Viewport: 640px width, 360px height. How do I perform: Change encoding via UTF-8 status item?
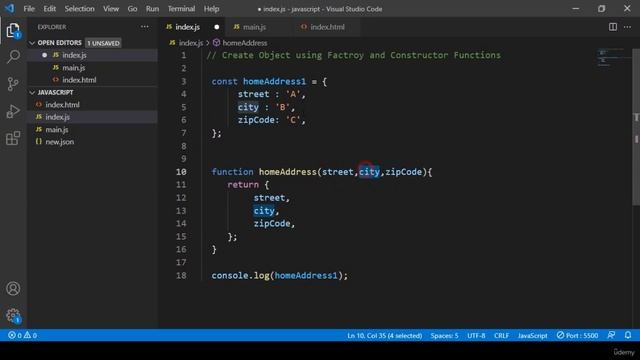tap(476, 335)
